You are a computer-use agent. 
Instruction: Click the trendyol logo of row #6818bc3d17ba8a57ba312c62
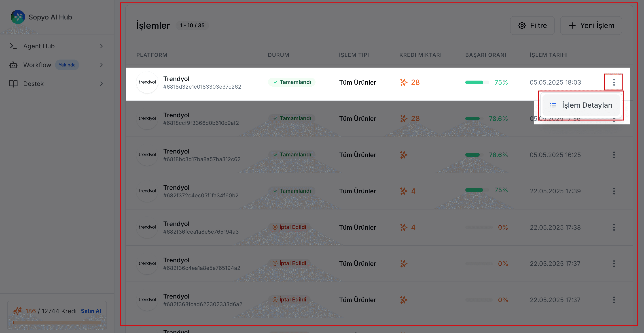pos(147,155)
